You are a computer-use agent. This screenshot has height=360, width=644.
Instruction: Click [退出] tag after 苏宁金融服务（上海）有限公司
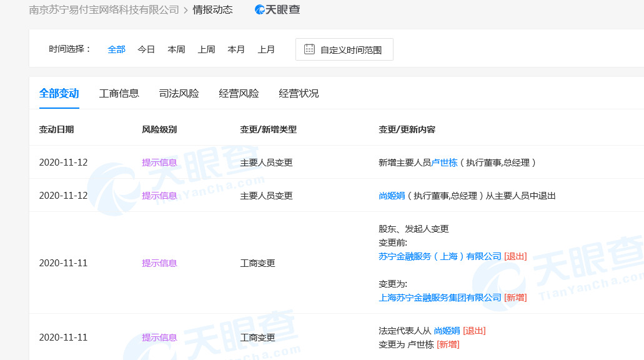[x=515, y=256]
